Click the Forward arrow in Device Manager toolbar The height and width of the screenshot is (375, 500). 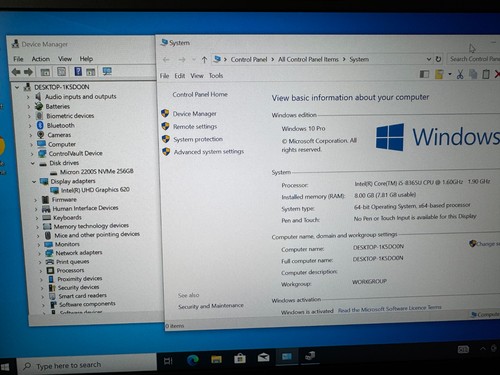pos(28,72)
